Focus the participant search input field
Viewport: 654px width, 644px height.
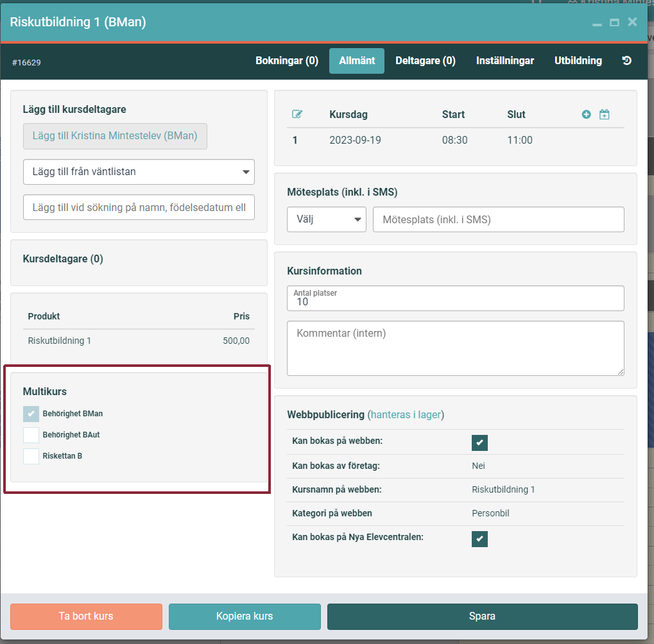coord(139,207)
